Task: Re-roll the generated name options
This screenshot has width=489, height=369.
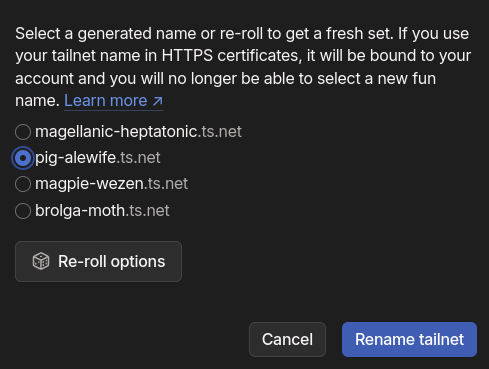Action: coord(98,261)
